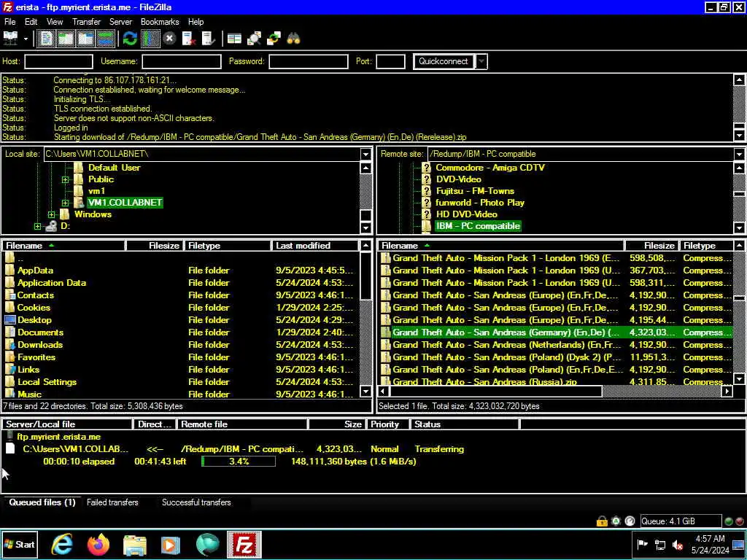Launch Internet Explorer from taskbar

(62, 545)
